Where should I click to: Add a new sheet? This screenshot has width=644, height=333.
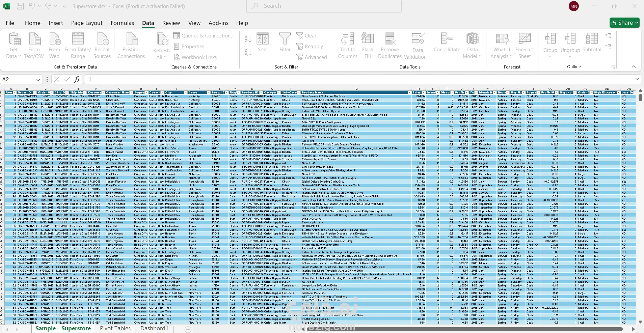pos(188,329)
